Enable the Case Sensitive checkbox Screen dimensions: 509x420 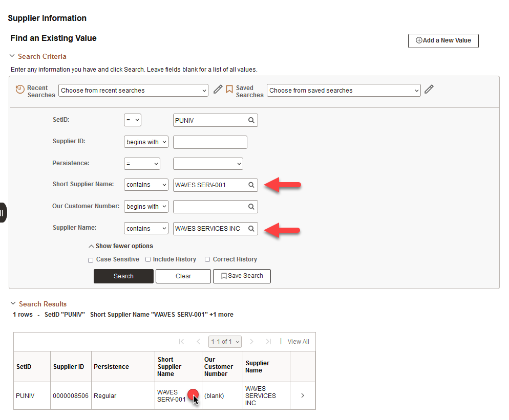(x=91, y=260)
